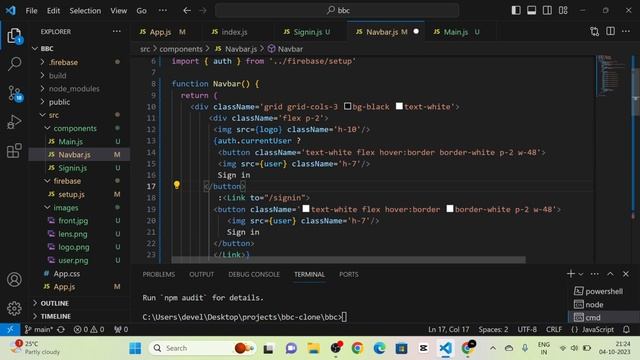Toggle the bottom panel layout icon
This screenshot has width=640, height=360.
click(x=531, y=10)
